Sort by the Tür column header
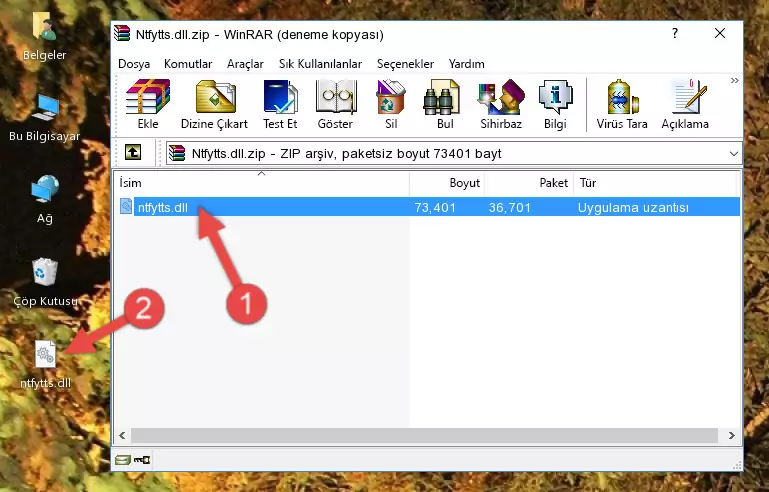 [x=655, y=182]
